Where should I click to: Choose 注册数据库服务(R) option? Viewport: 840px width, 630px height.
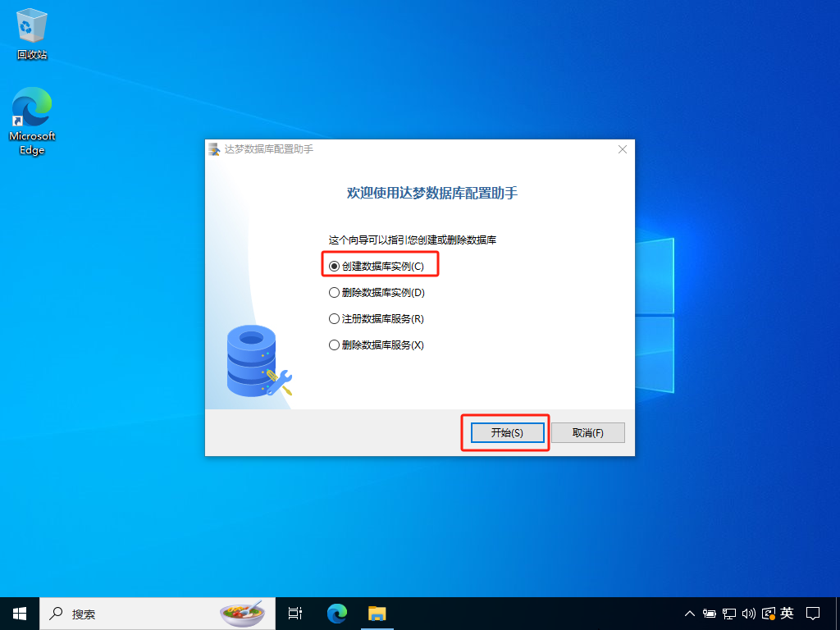(376, 319)
